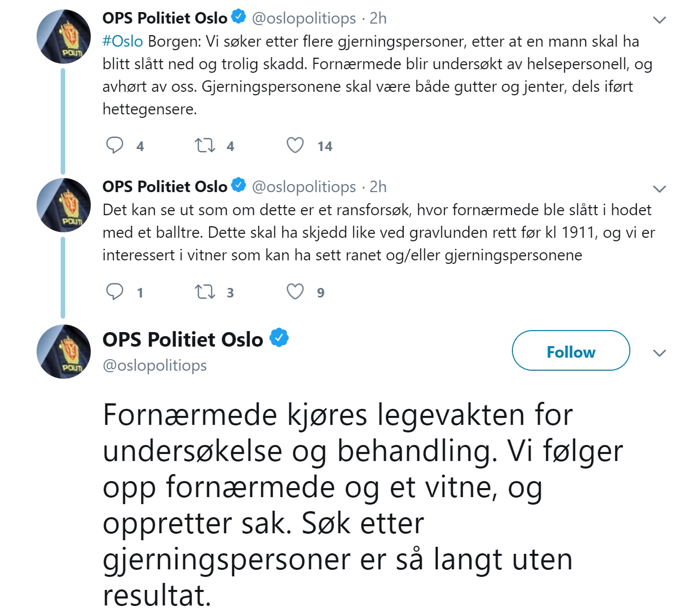Retweet the first #Oslo Borgen tweet
700x613 pixels.
[x=205, y=145]
